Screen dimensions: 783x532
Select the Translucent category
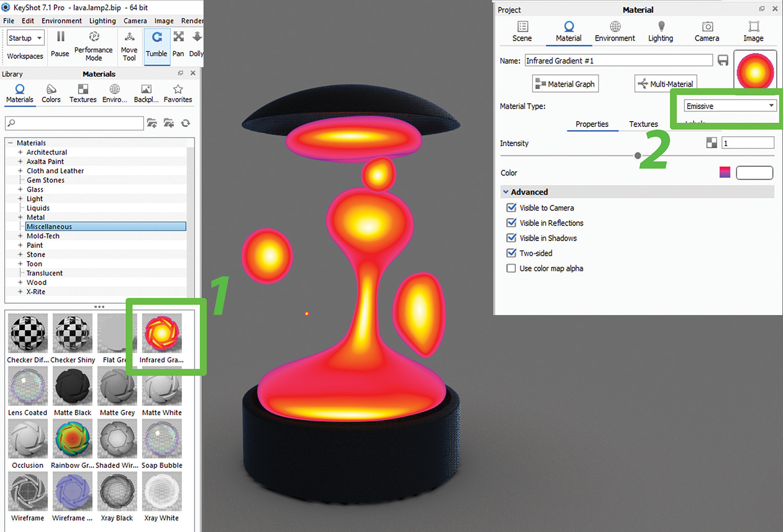tap(44, 273)
